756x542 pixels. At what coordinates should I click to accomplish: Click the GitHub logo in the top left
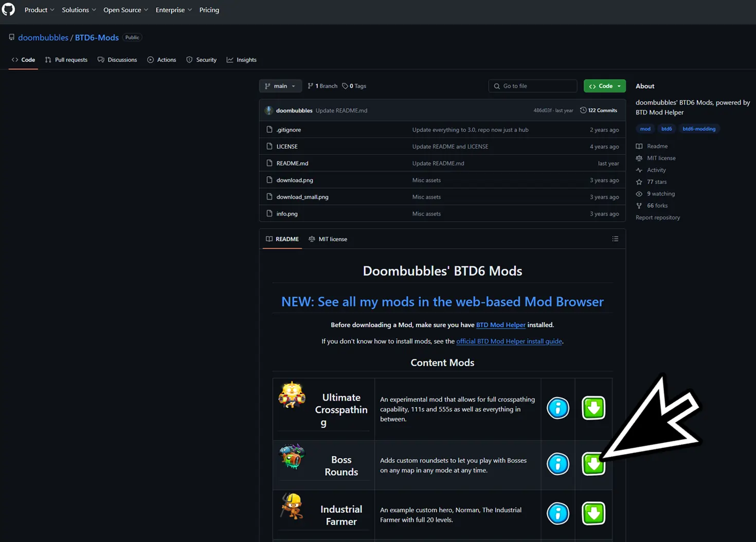tap(8, 9)
